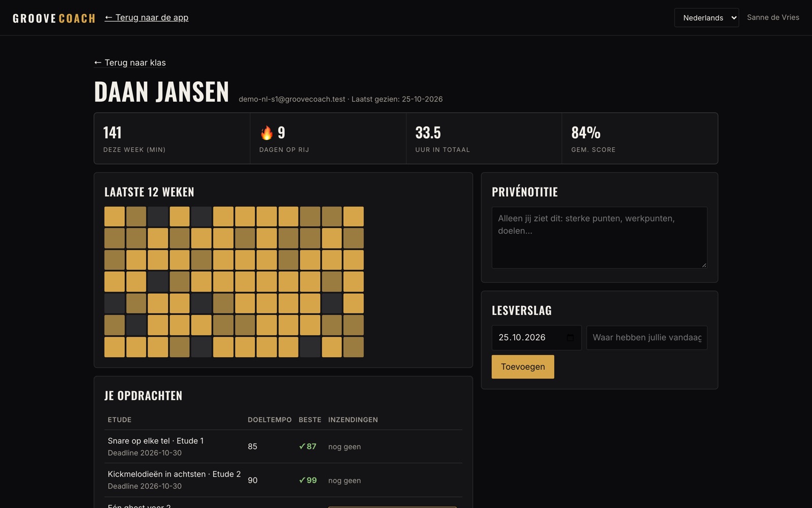This screenshot has height=508, width=812.
Task: Open the calendar picker icon in Lesverslag date
Action: 570,338
